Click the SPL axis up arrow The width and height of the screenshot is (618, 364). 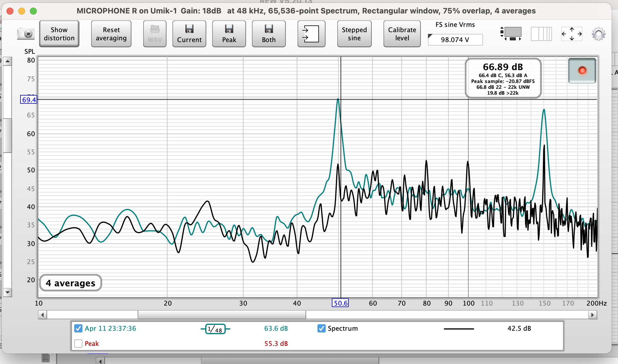8,61
